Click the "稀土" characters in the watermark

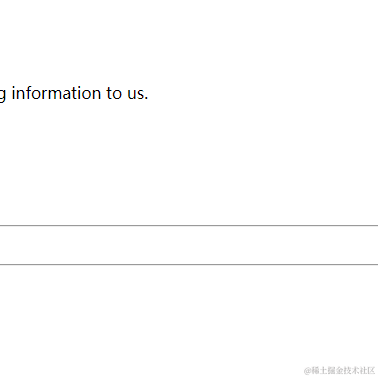[x=319, y=370]
